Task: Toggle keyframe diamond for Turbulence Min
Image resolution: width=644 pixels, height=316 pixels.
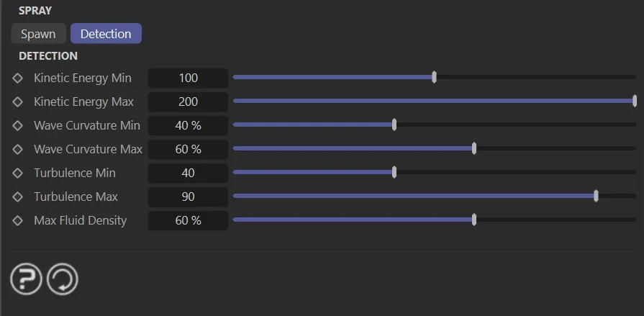Action: pyautogui.click(x=18, y=173)
